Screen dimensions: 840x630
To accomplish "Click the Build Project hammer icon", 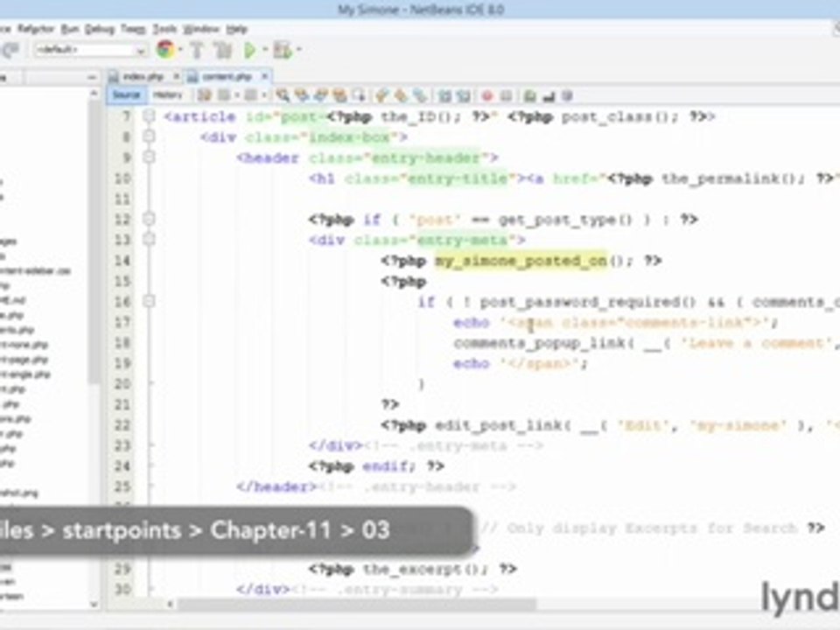I will coord(197,50).
